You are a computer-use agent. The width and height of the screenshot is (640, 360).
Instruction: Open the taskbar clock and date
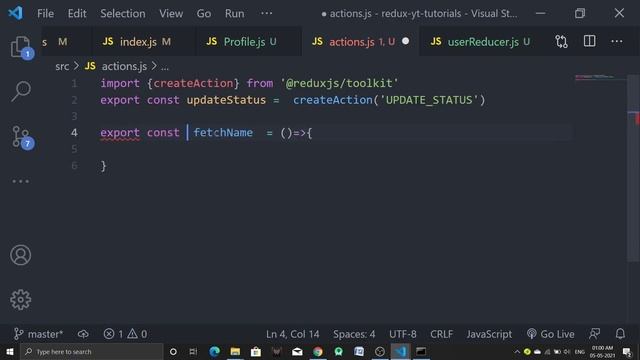click(x=602, y=351)
